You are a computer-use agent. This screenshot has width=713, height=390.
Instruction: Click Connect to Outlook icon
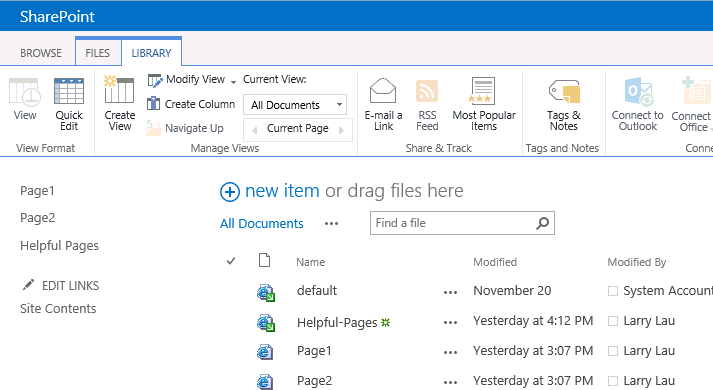tap(638, 91)
